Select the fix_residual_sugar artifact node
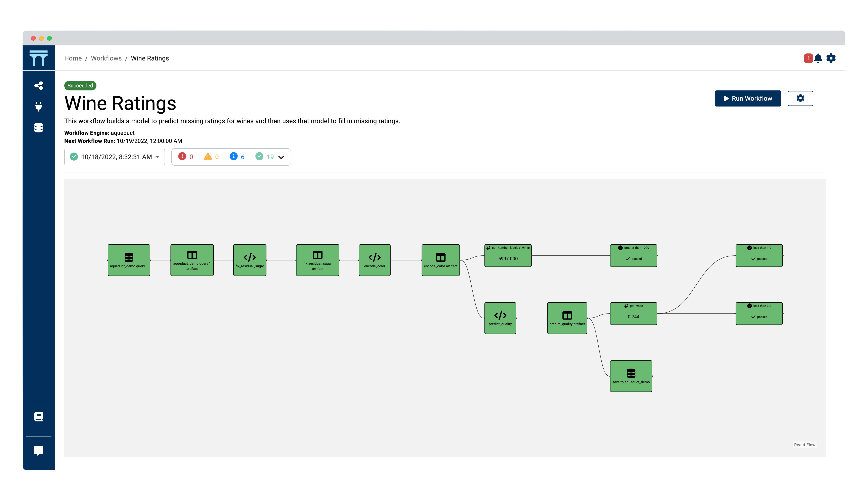868x500 pixels. point(318,260)
